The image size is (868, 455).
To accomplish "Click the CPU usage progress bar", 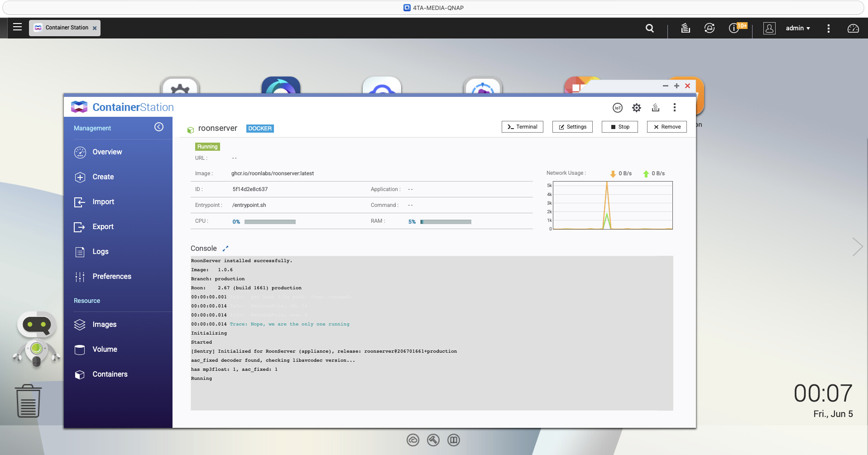I will pos(270,222).
